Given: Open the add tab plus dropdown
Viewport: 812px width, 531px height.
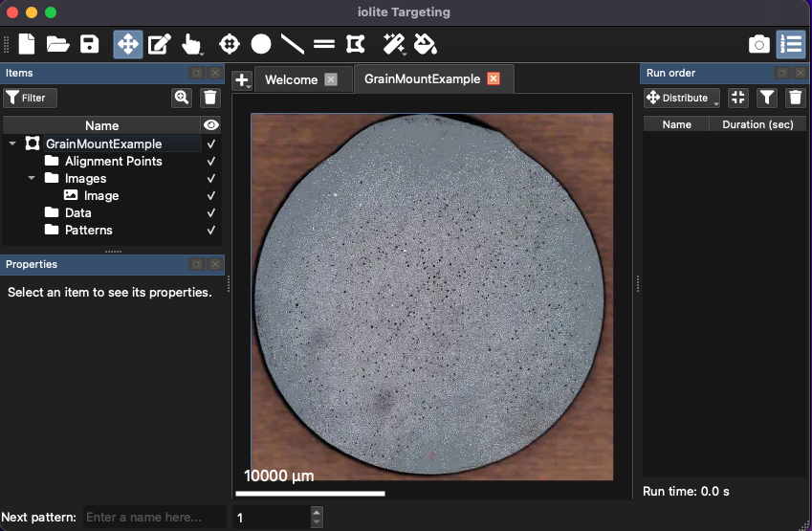Looking at the screenshot, I should click(242, 80).
